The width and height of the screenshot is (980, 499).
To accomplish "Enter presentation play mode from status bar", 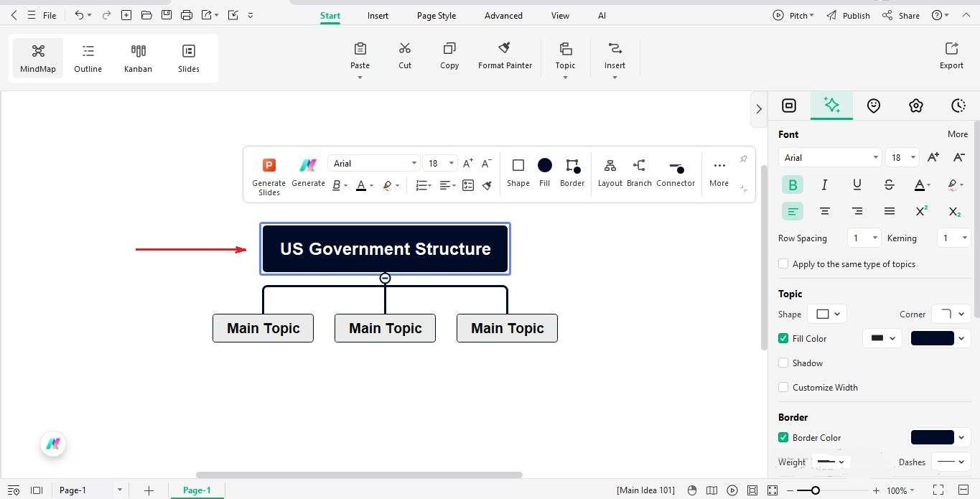I will (732, 490).
